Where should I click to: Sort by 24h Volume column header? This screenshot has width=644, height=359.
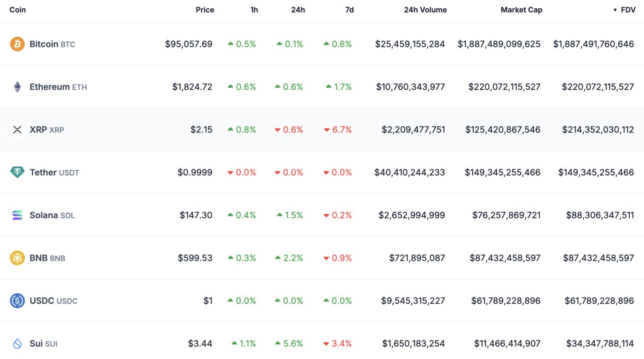click(425, 10)
